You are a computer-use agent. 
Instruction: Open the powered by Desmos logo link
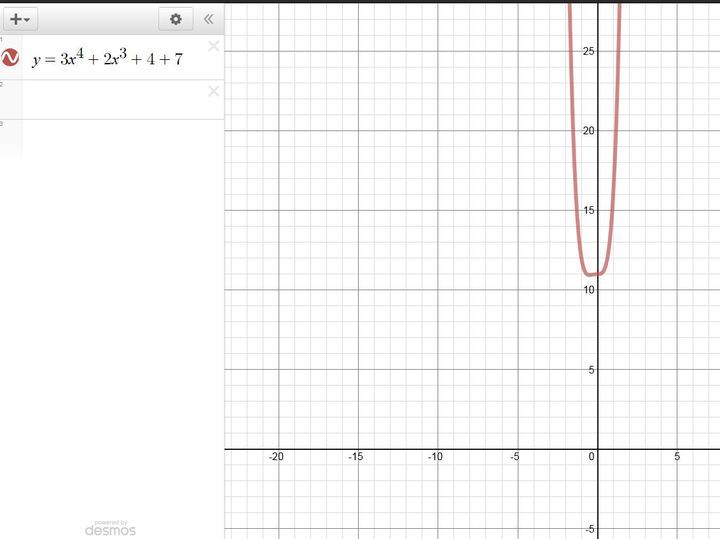coord(110,528)
